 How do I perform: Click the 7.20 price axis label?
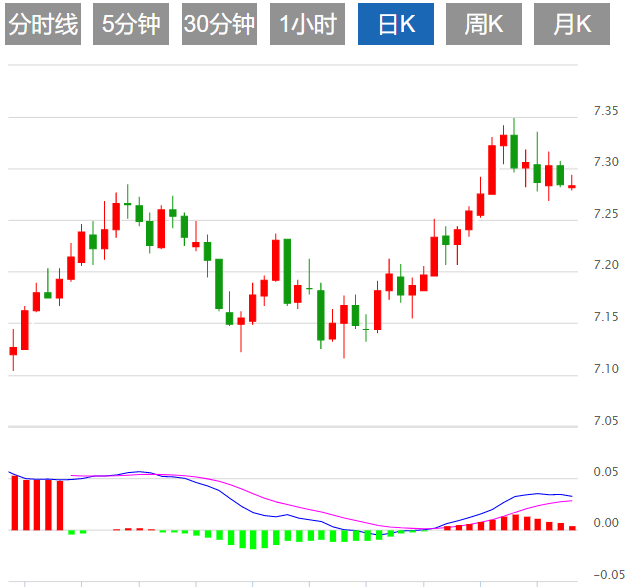606,265
